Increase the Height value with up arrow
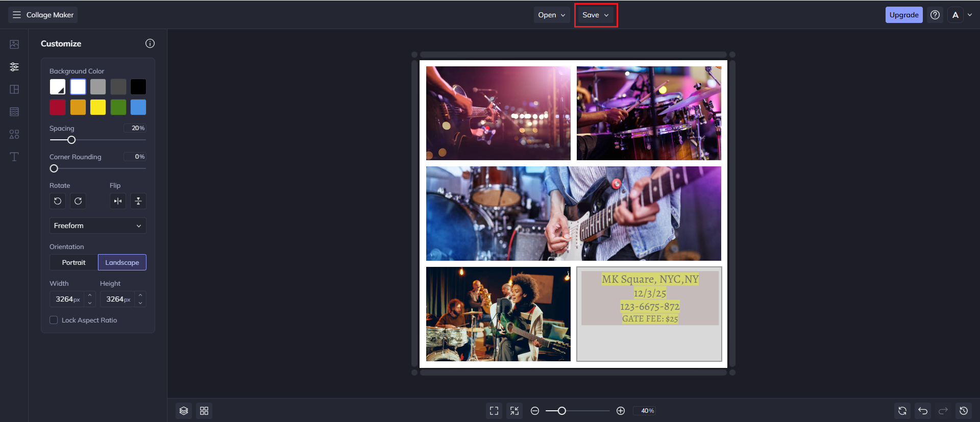980x422 pixels. (x=140, y=295)
